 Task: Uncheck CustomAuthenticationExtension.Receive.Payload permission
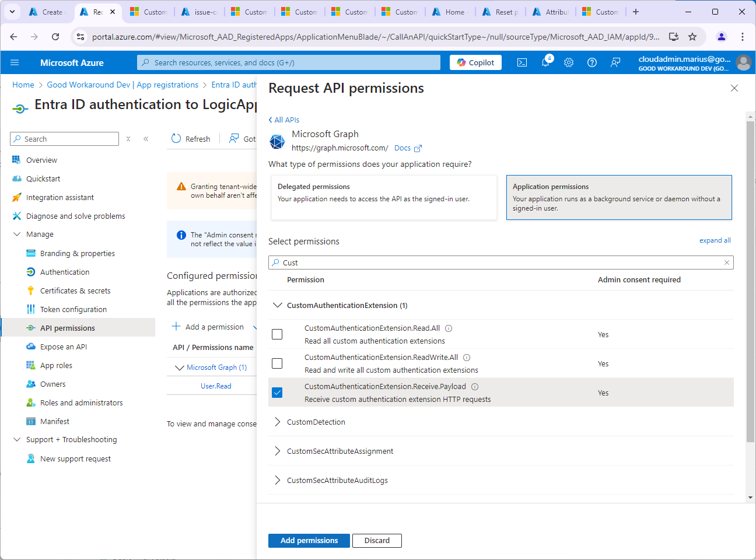[x=277, y=393]
